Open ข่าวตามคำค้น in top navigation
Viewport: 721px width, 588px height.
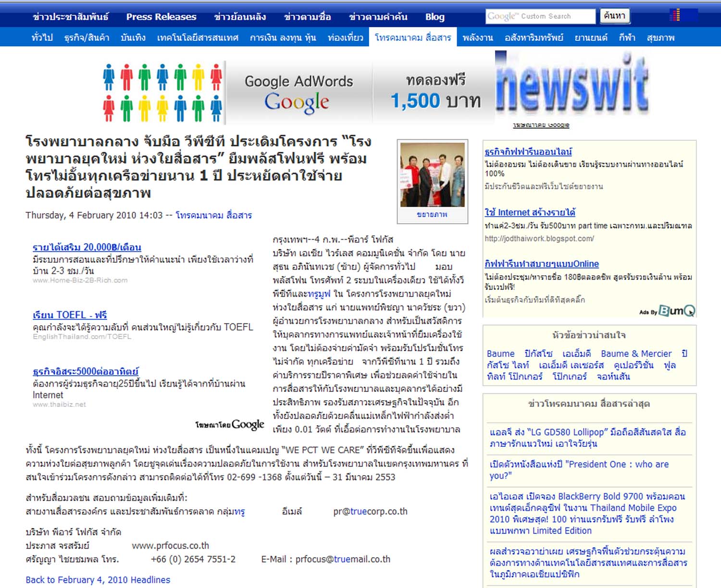tap(378, 17)
